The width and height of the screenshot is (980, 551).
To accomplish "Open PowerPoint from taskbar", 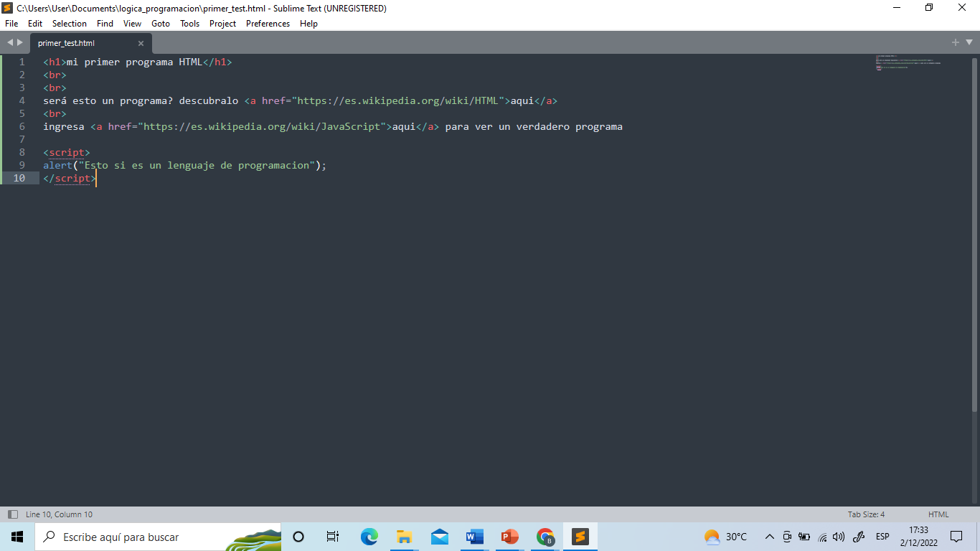I will 509,537.
